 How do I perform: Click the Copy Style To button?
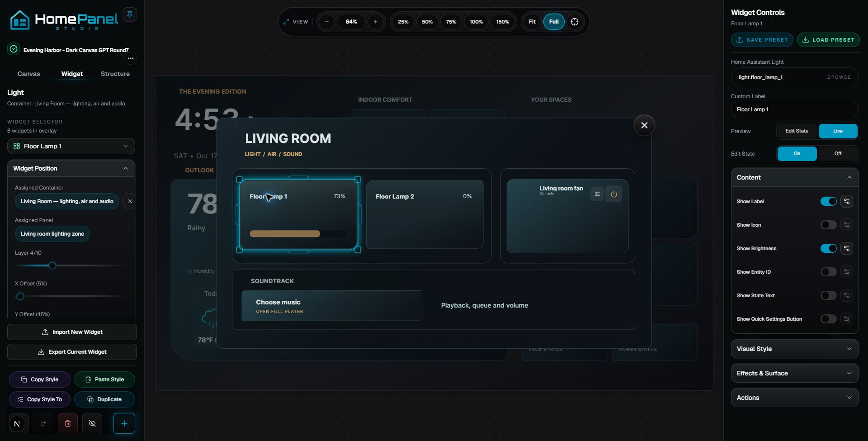click(x=40, y=399)
